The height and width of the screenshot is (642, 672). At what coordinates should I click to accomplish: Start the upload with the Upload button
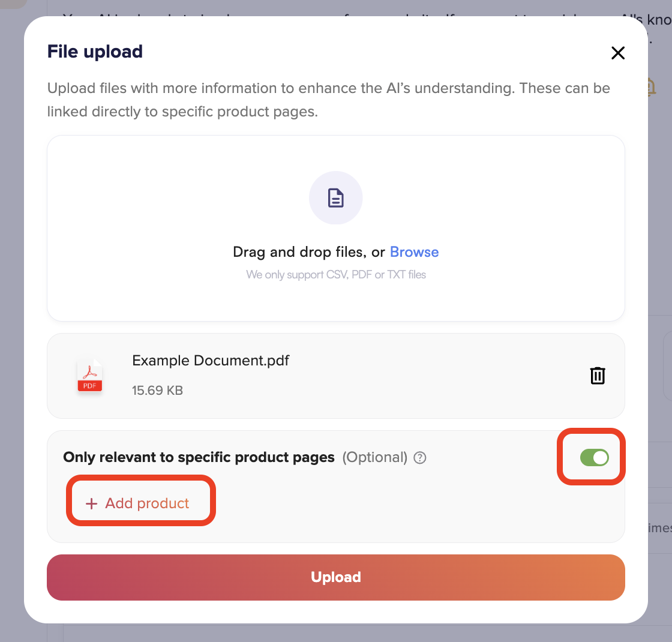point(335,577)
